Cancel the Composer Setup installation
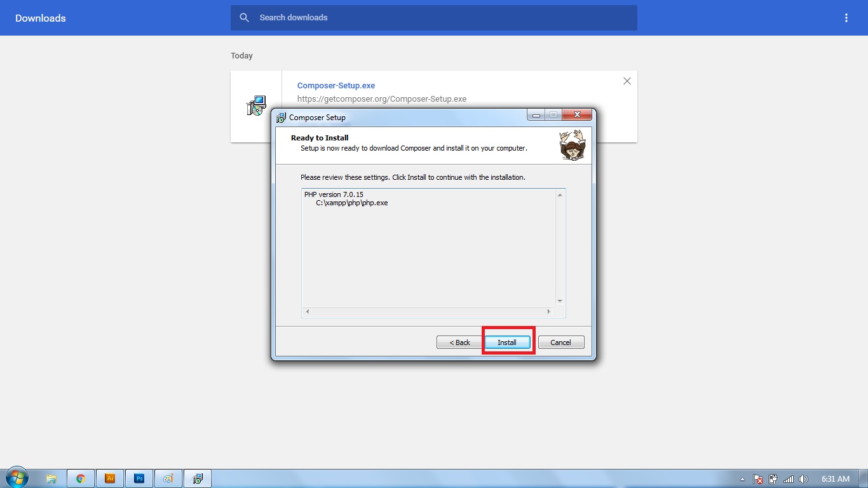The image size is (868, 488). [560, 342]
